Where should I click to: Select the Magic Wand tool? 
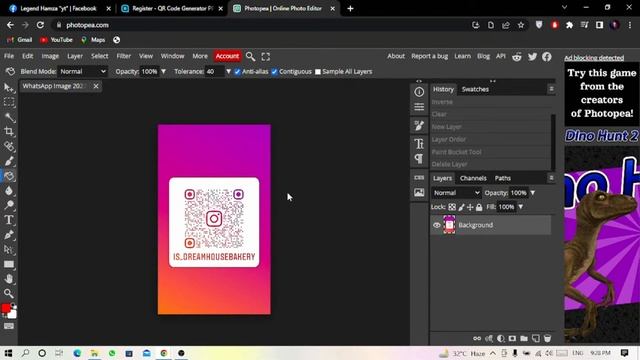click(9, 117)
